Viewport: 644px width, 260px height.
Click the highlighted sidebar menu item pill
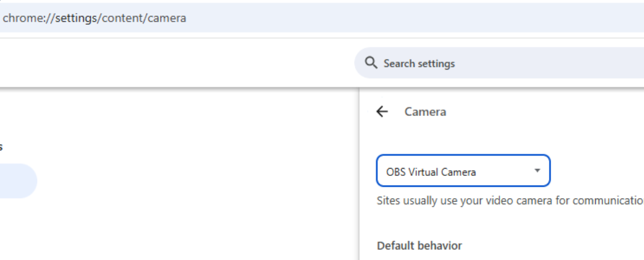pyautogui.click(x=18, y=181)
